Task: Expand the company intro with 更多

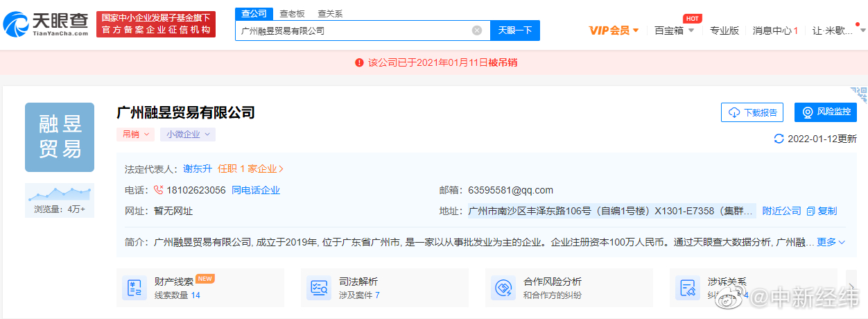Action: click(831, 242)
